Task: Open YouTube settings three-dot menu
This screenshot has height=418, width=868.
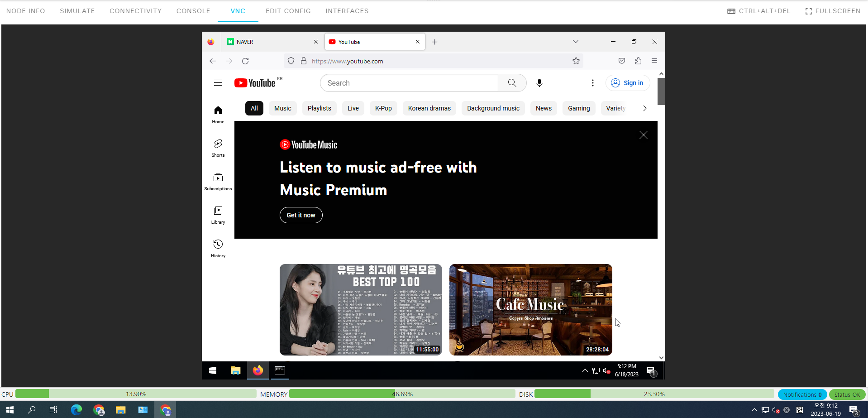Action: tap(592, 83)
